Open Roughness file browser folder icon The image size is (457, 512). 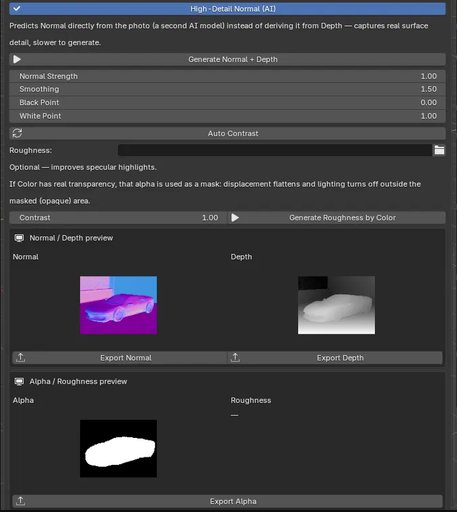click(439, 150)
